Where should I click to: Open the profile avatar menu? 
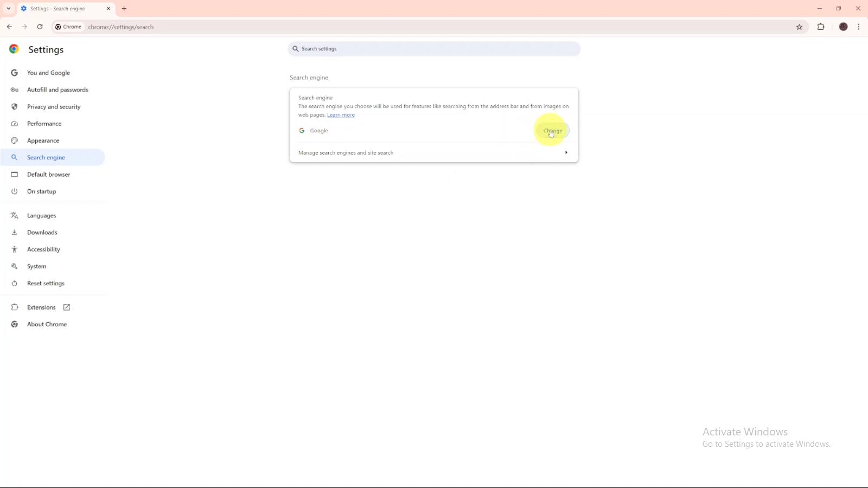tap(843, 27)
